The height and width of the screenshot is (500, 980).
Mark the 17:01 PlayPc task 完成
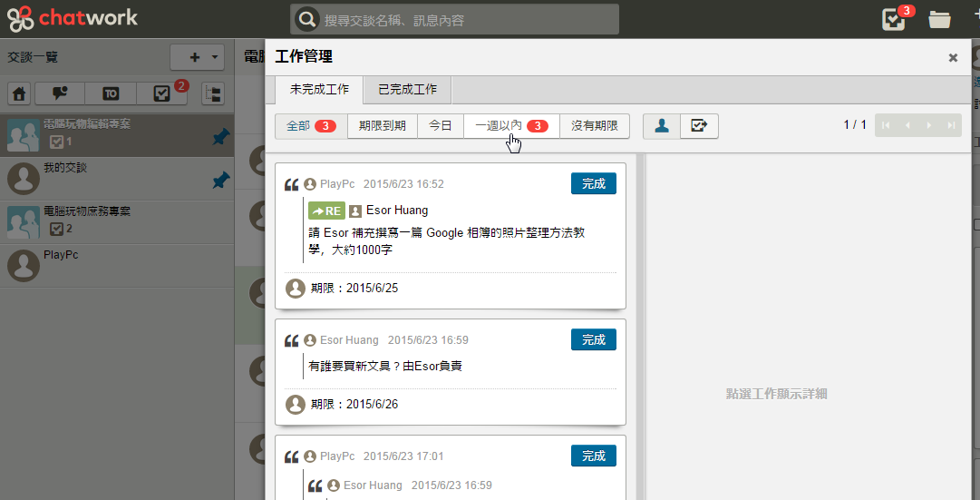point(594,456)
